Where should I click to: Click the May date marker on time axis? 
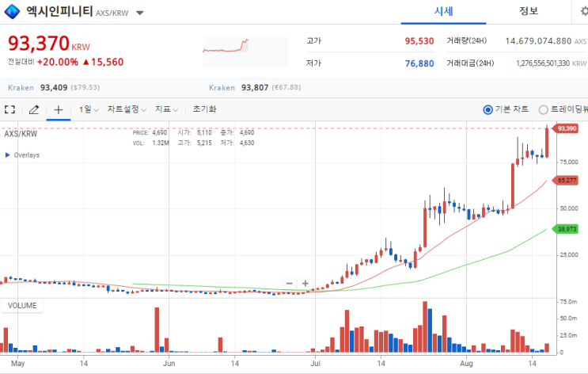[18, 363]
